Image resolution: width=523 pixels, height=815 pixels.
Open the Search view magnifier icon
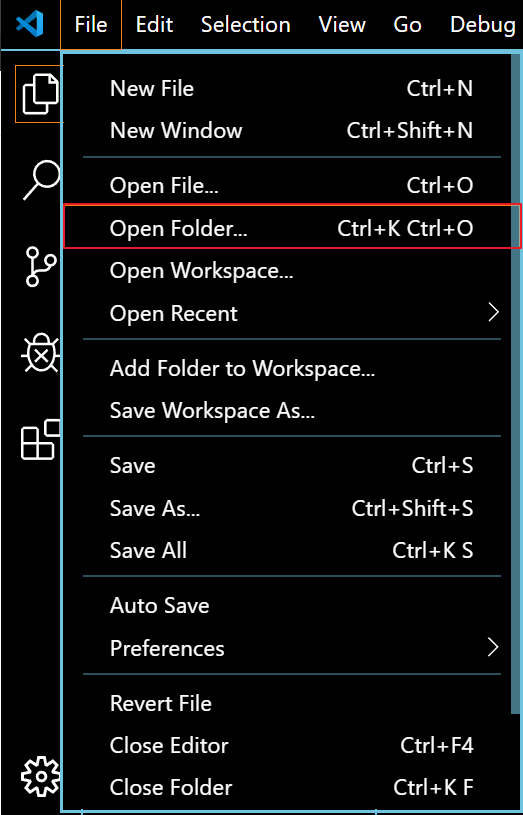(42, 180)
